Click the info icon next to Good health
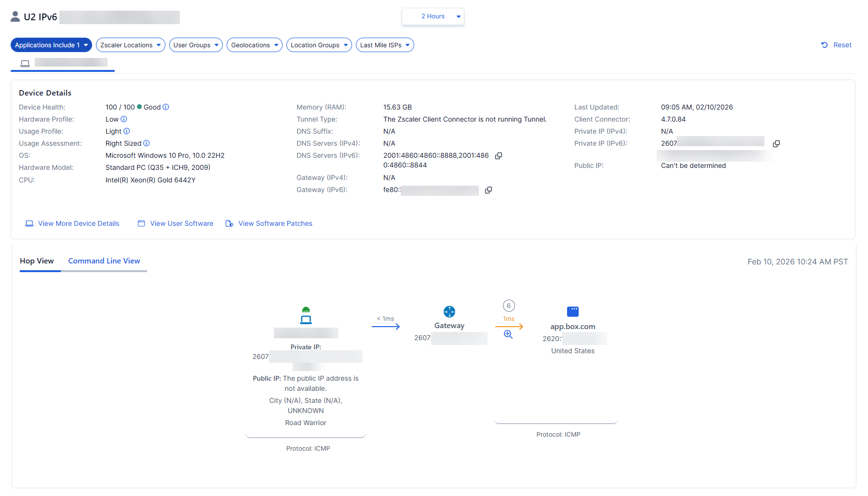The height and width of the screenshot is (496, 868). pyautogui.click(x=166, y=107)
